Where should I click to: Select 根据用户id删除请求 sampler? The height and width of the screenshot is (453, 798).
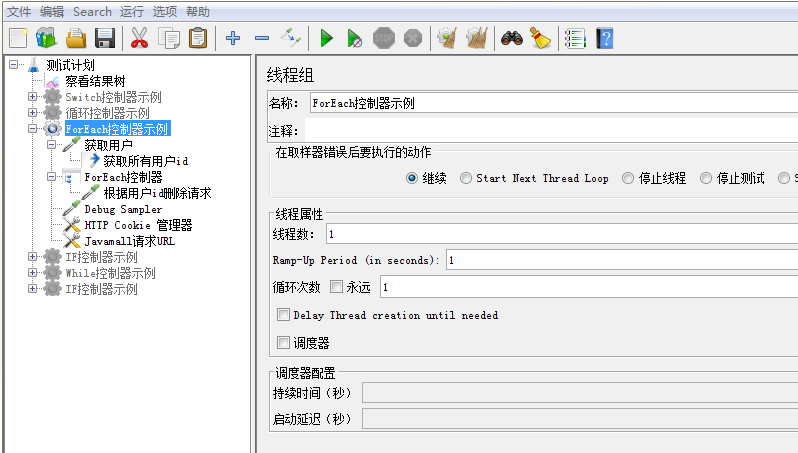(x=157, y=193)
